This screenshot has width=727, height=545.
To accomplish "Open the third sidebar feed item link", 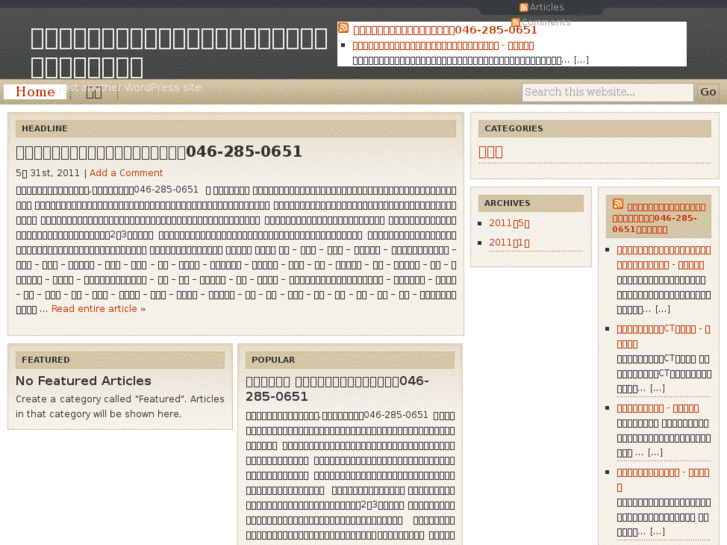I will (x=657, y=408).
